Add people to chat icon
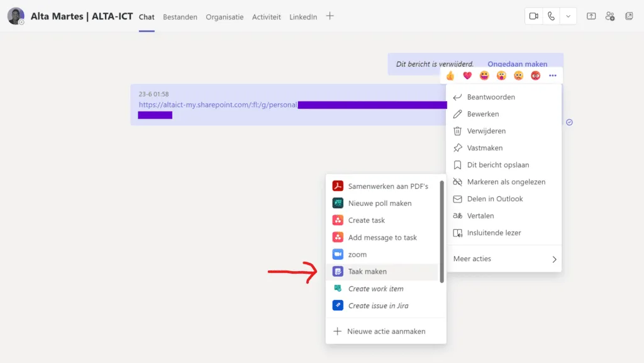Viewport: 644px width, 363px height. 610,16
